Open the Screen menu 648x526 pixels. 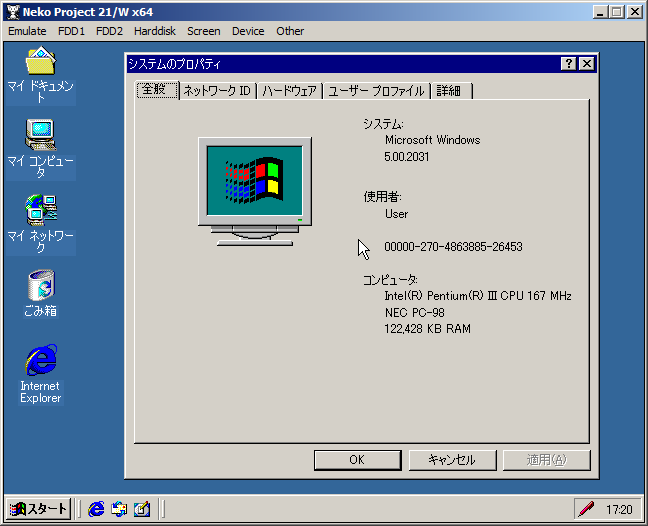click(204, 31)
